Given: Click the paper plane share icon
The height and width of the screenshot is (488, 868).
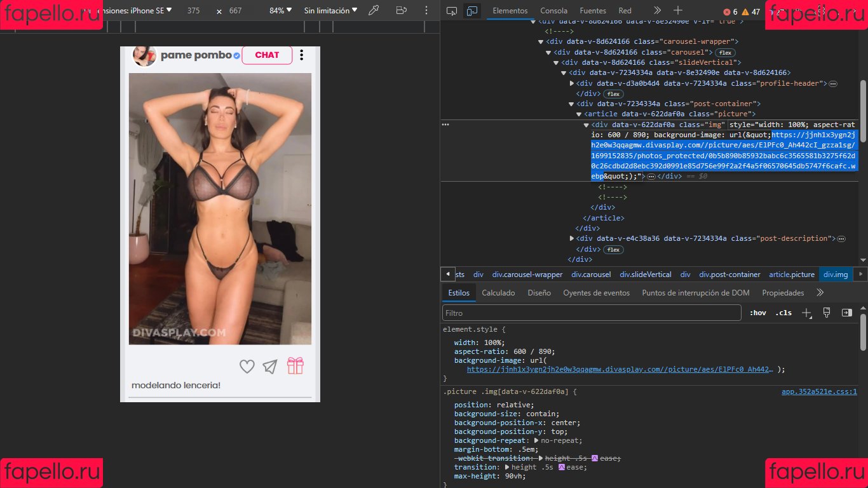Looking at the screenshot, I should click(269, 366).
